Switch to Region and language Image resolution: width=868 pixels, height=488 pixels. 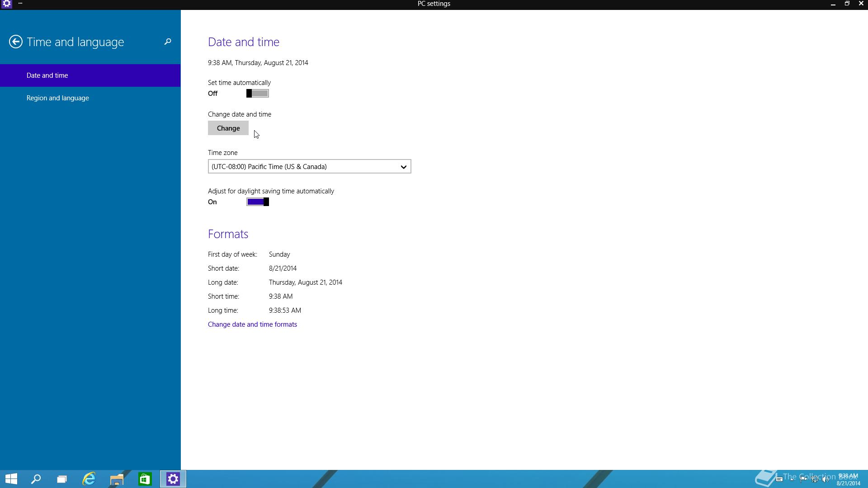pyautogui.click(x=90, y=98)
